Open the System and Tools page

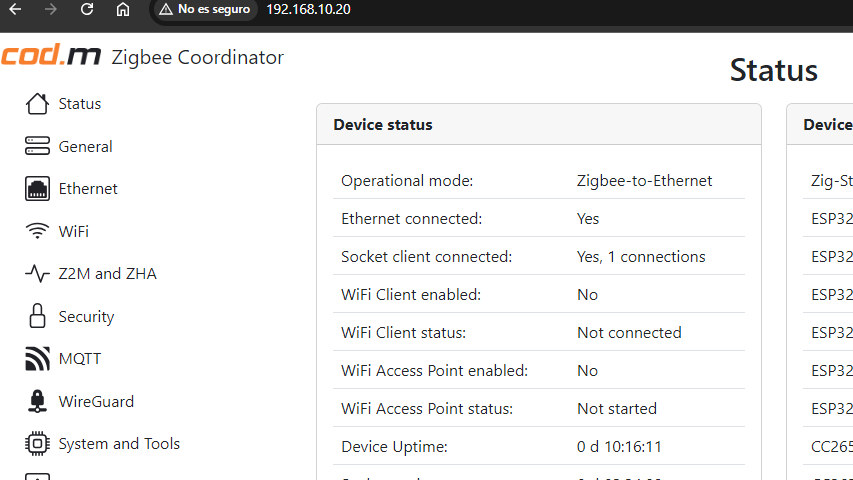pos(119,444)
